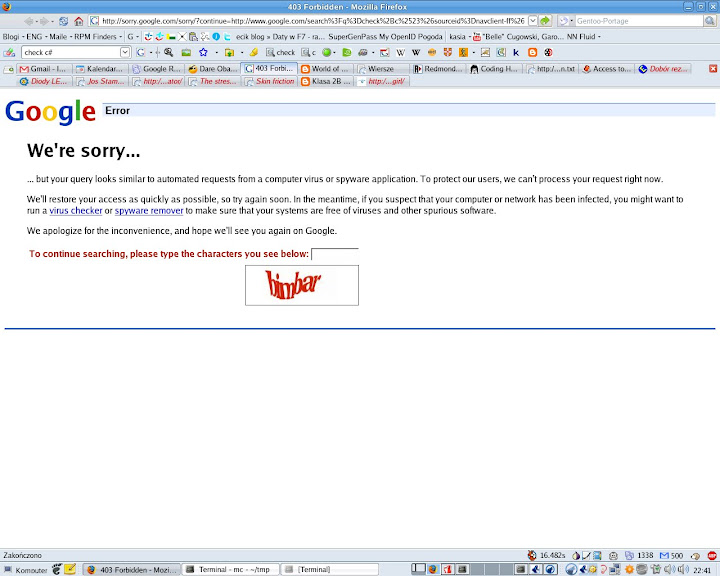Image resolution: width=720 pixels, height=576 pixels.
Task: Switch to the Diody LE... tab
Action: point(44,81)
